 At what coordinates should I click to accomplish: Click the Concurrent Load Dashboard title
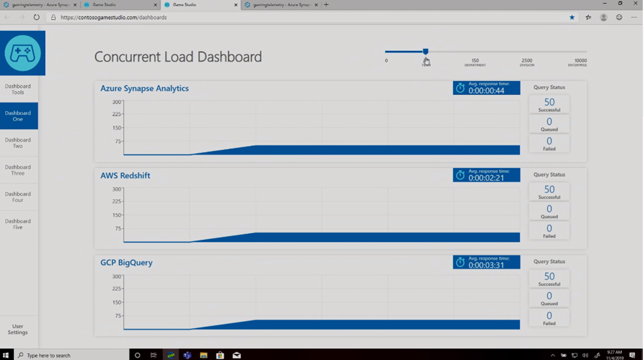coord(178,57)
